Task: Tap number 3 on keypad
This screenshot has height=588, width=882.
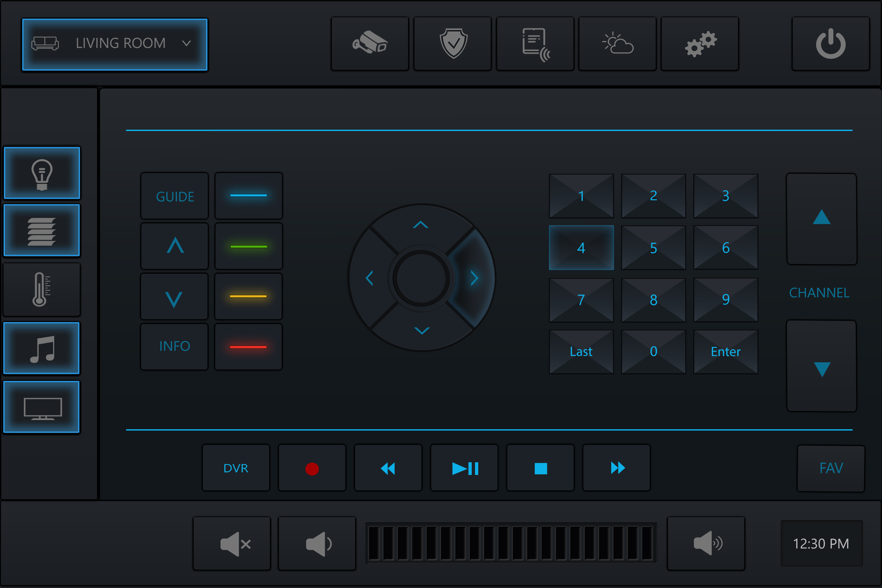Action: (x=726, y=196)
